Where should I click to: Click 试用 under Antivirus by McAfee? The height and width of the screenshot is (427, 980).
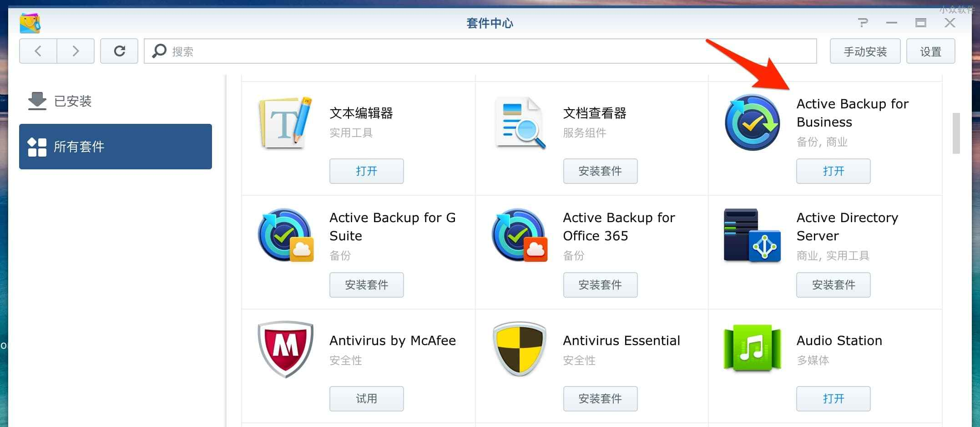tap(366, 399)
